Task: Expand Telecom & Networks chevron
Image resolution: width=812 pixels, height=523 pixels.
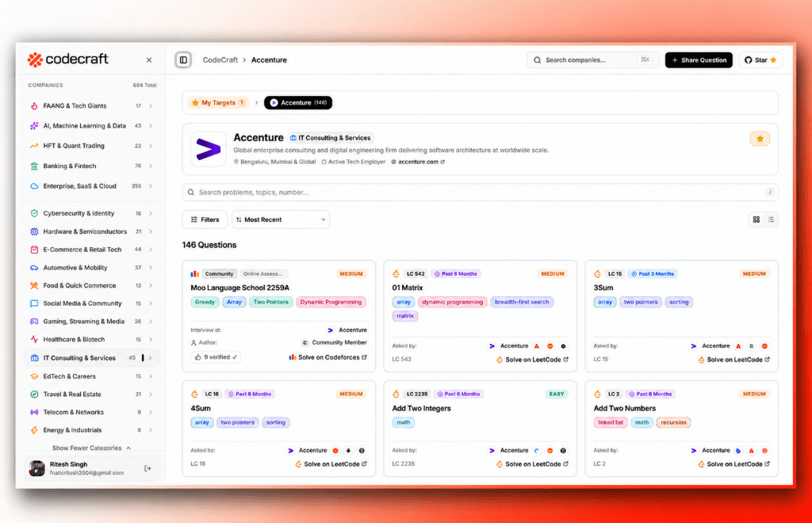Action: tap(151, 412)
